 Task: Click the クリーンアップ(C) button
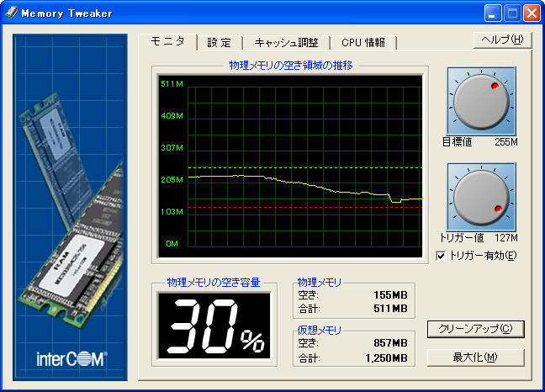475,329
